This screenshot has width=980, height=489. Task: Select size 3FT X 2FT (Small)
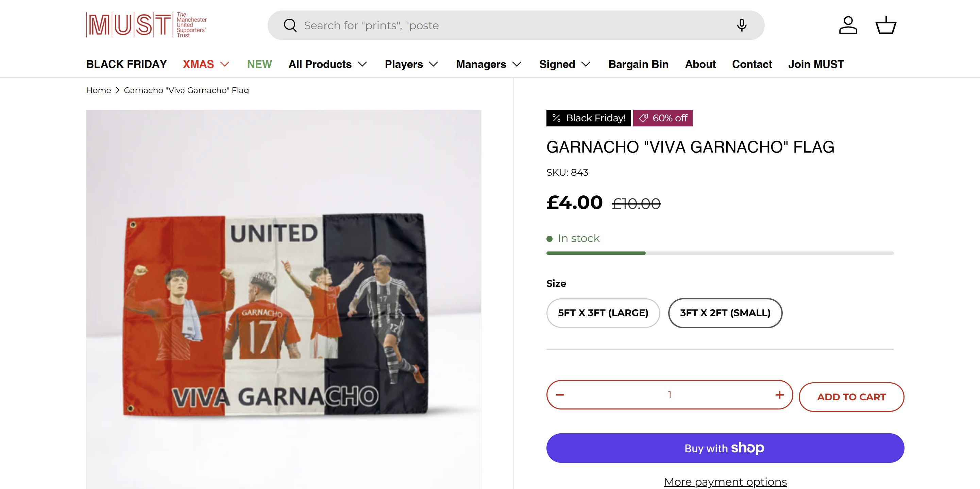(x=725, y=313)
